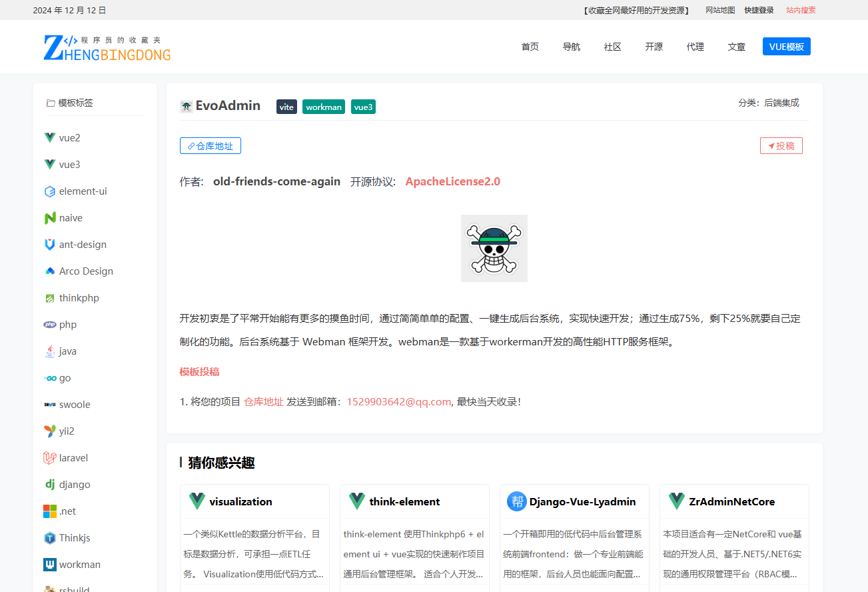This screenshot has height=592, width=868.
Task: Click the vite tag badge
Action: (286, 107)
